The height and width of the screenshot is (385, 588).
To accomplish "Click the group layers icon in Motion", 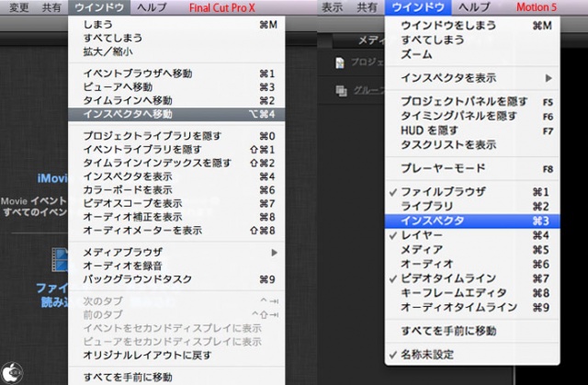I will [341, 90].
